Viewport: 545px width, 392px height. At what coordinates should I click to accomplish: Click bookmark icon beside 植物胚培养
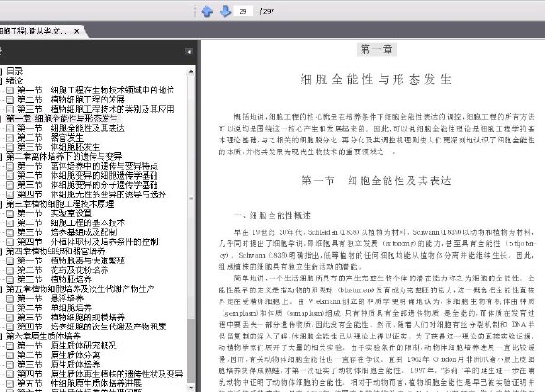[x=10, y=279]
